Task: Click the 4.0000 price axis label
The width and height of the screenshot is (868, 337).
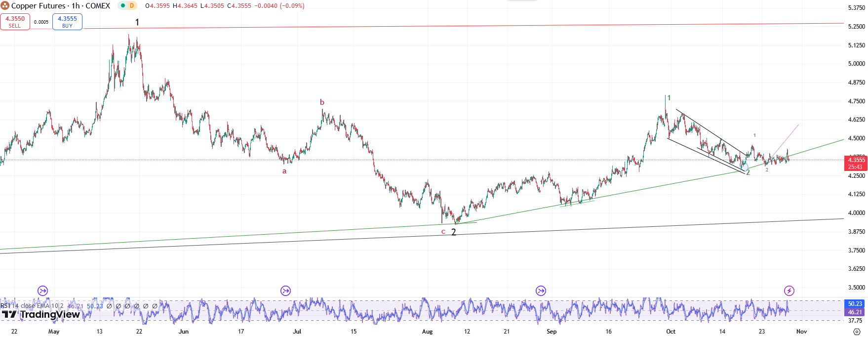Action: [856, 213]
